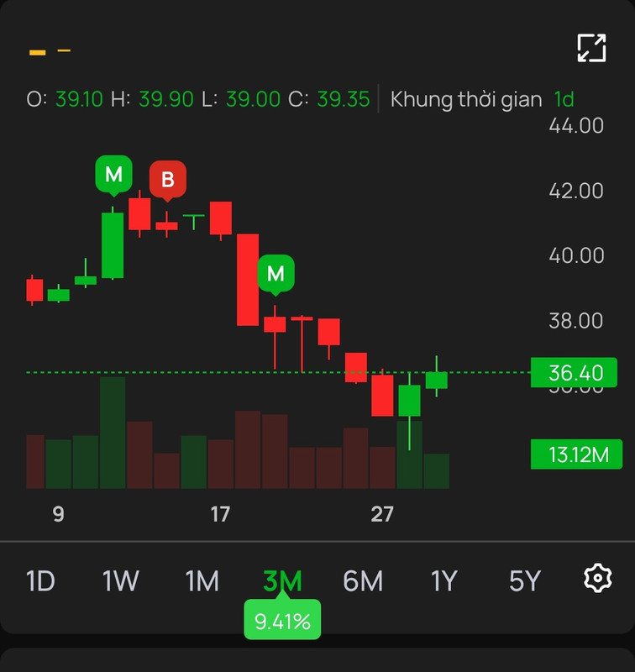Select the tallest green volume bar

tap(113, 433)
